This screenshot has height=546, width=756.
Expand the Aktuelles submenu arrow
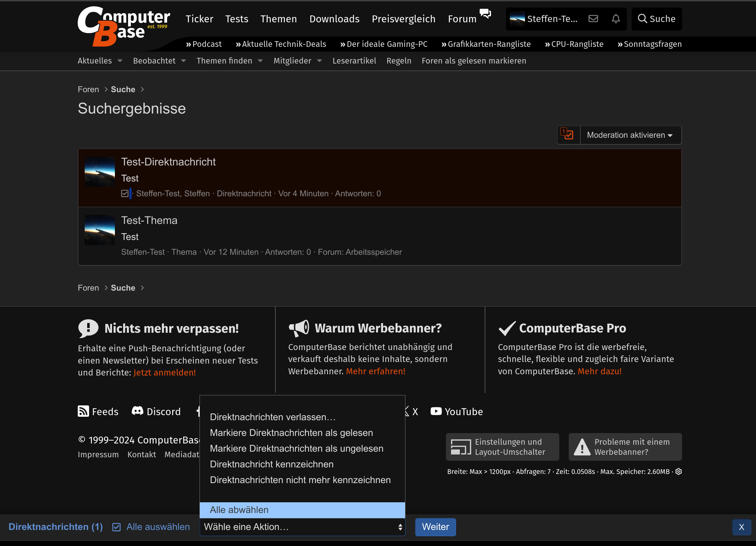[120, 61]
